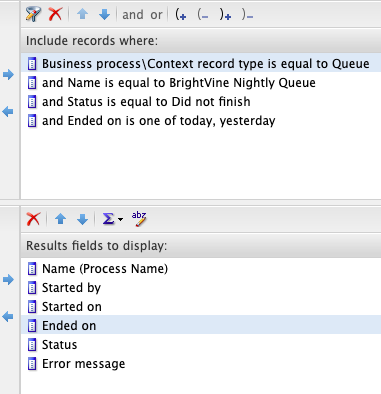
Task: Click field icon beside 'and Status' filter
Action: (x=32, y=102)
